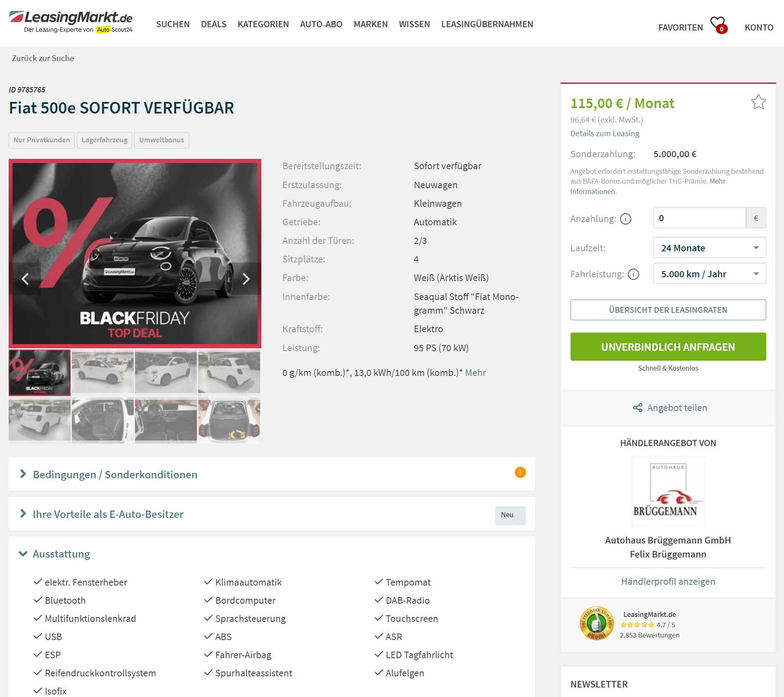Open the Anzahlung info icon
The width and height of the screenshot is (784, 697).
tap(626, 219)
